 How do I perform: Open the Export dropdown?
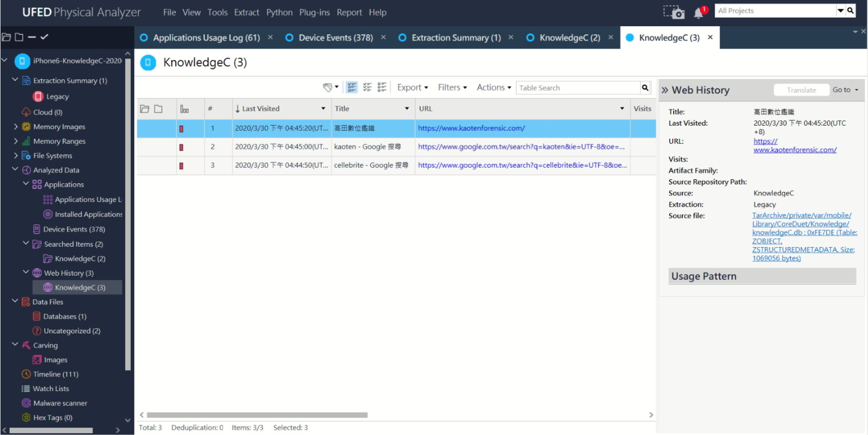413,87
